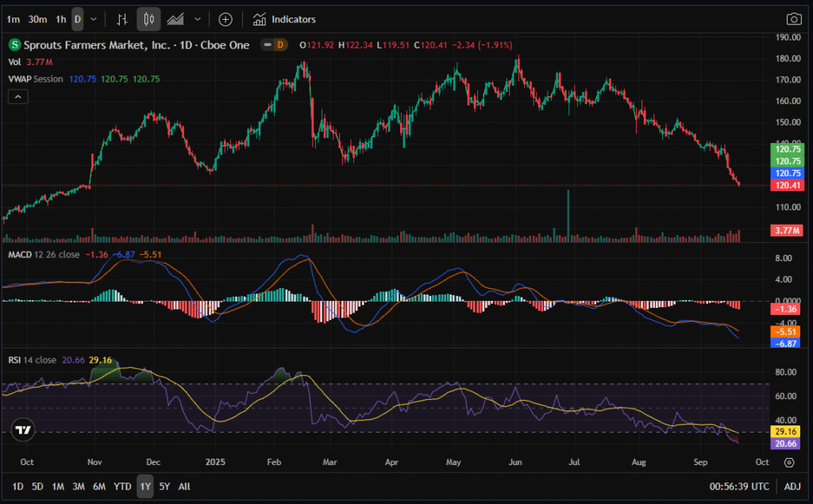Expand the chart style dropdown arrow
Image resolution: width=813 pixels, height=504 pixels.
coord(197,19)
